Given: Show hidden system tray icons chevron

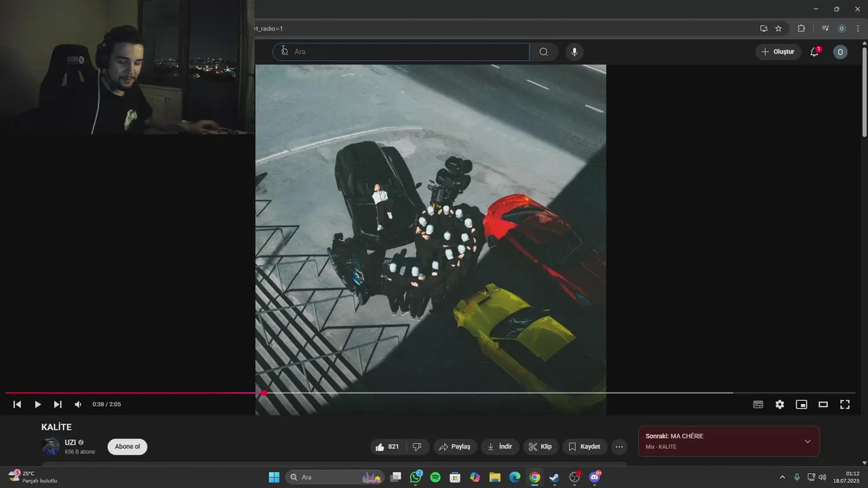Looking at the screenshot, I should coord(782,477).
